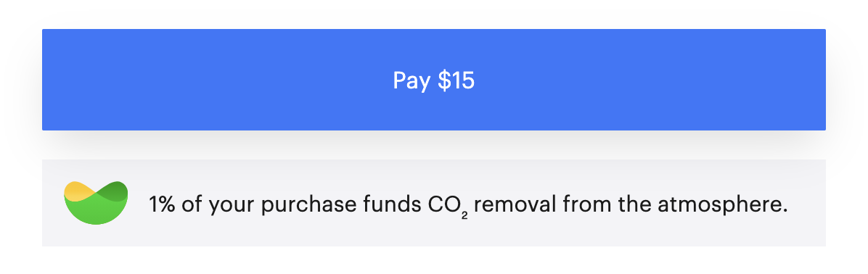Click the blue Pay $15 button
Viewport: 868px width, 274px height.
point(434,80)
